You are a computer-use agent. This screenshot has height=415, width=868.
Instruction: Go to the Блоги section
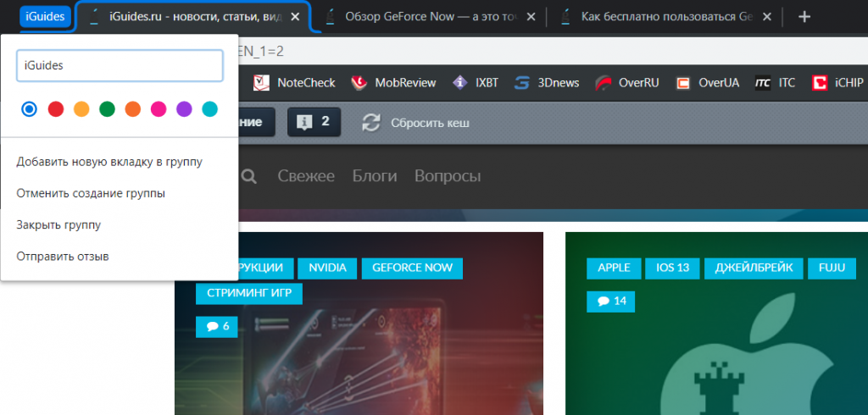(x=375, y=176)
